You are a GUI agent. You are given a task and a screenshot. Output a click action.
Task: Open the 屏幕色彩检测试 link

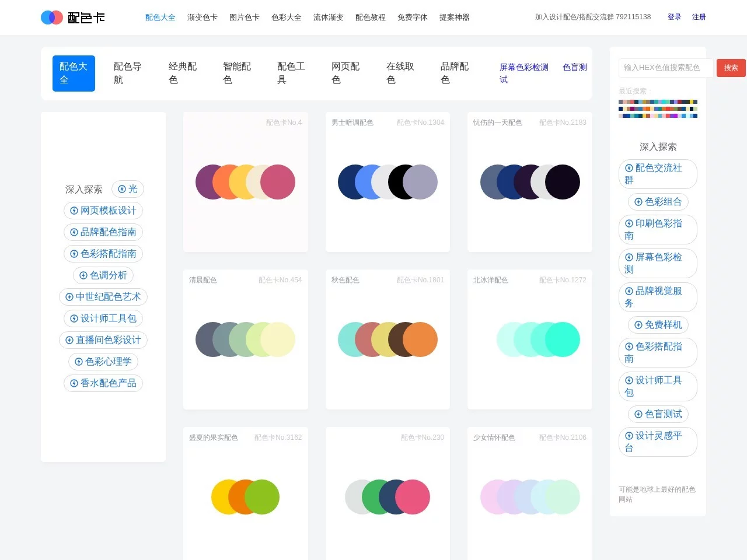click(523, 73)
